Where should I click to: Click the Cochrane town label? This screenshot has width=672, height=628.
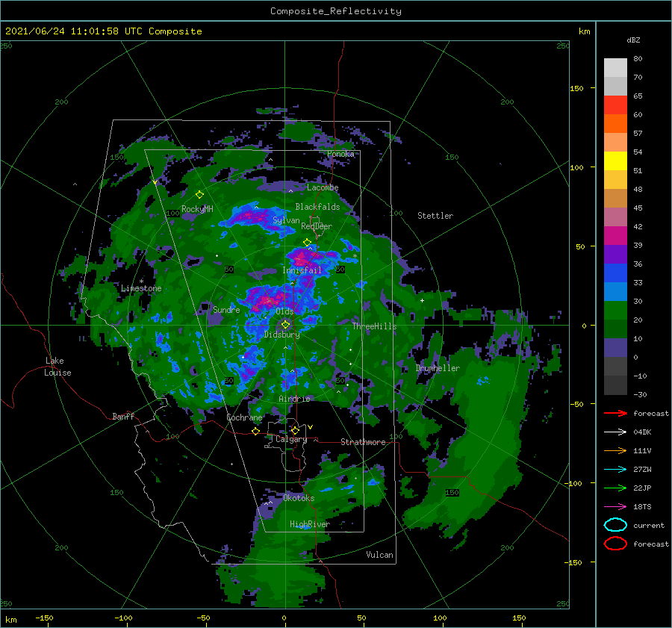tap(244, 417)
